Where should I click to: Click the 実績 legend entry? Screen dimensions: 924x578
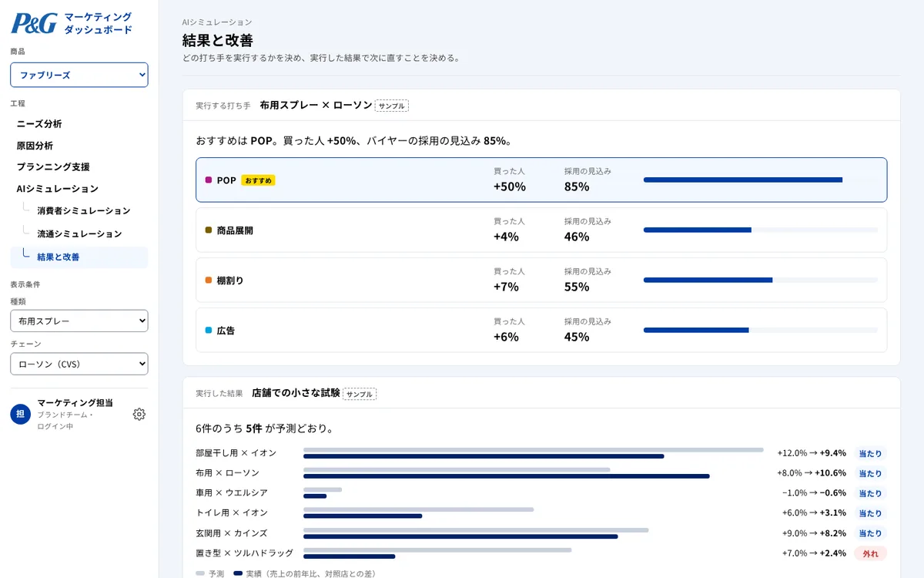(304, 573)
